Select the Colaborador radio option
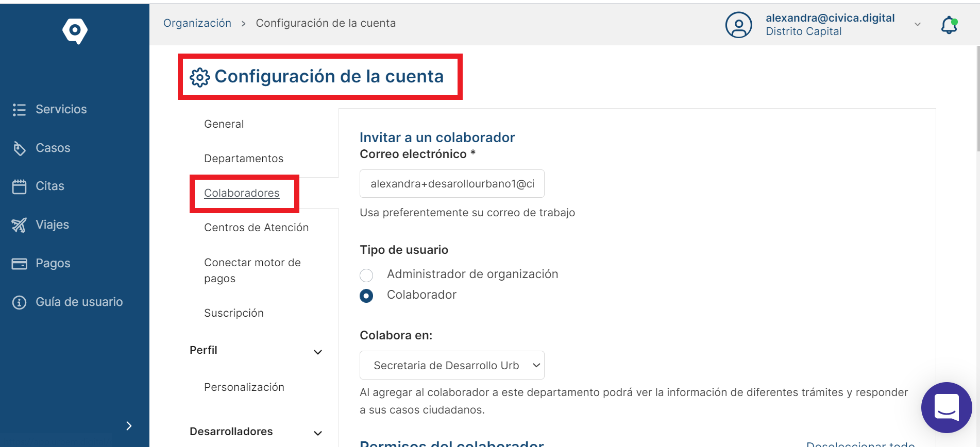980x447 pixels. 366,296
